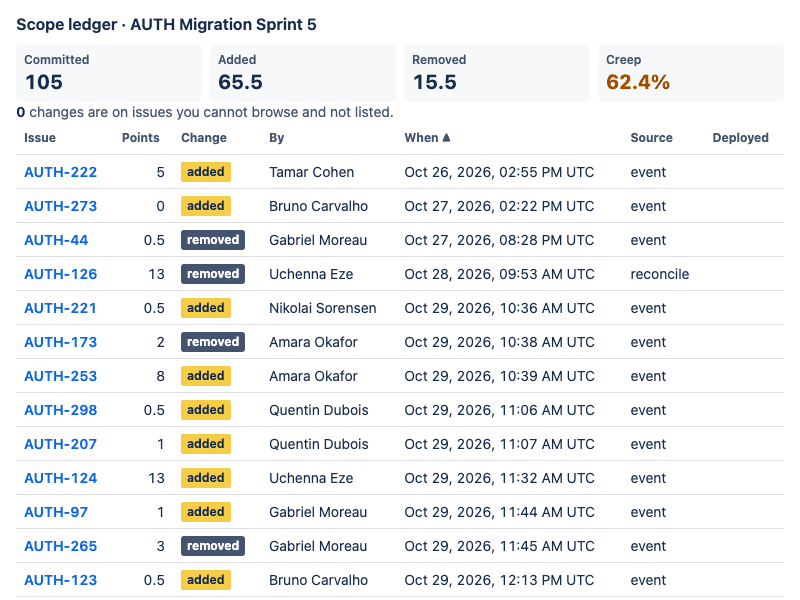This screenshot has height=600, width=800.
Task: Click the added badge for AUTH-221
Action: pyautogui.click(x=206, y=308)
